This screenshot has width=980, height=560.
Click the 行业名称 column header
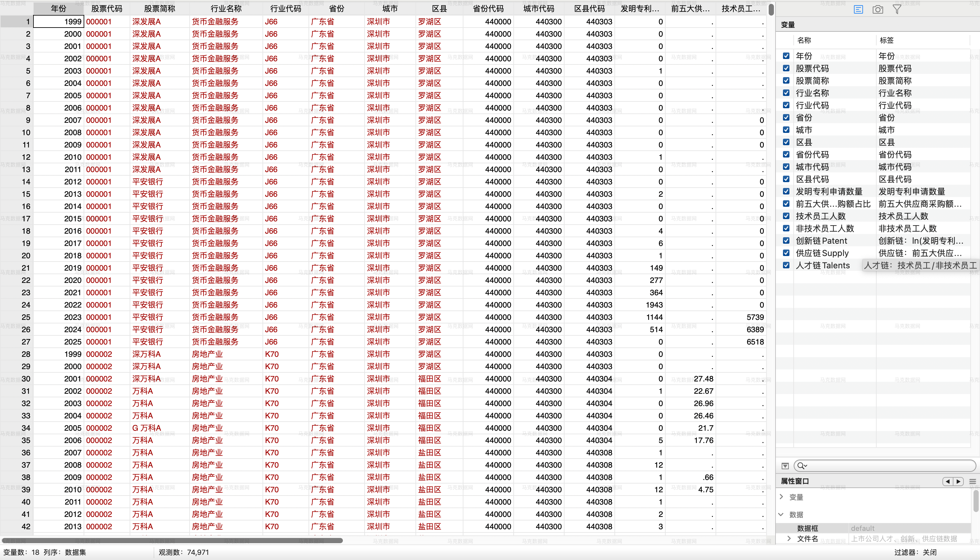(226, 8)
